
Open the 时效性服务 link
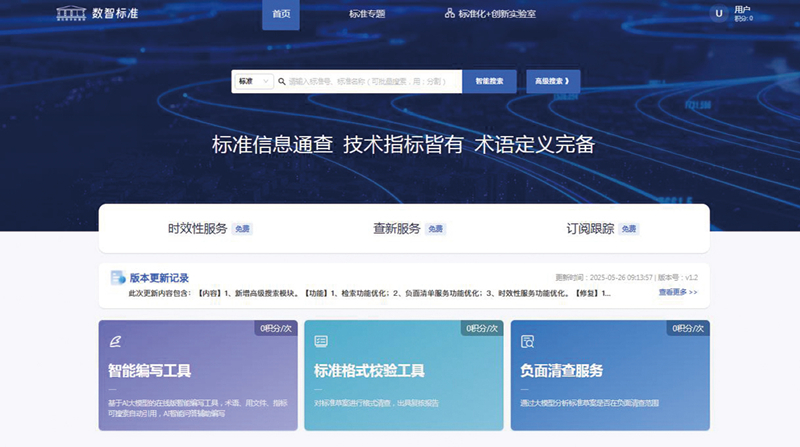point(197,228)
